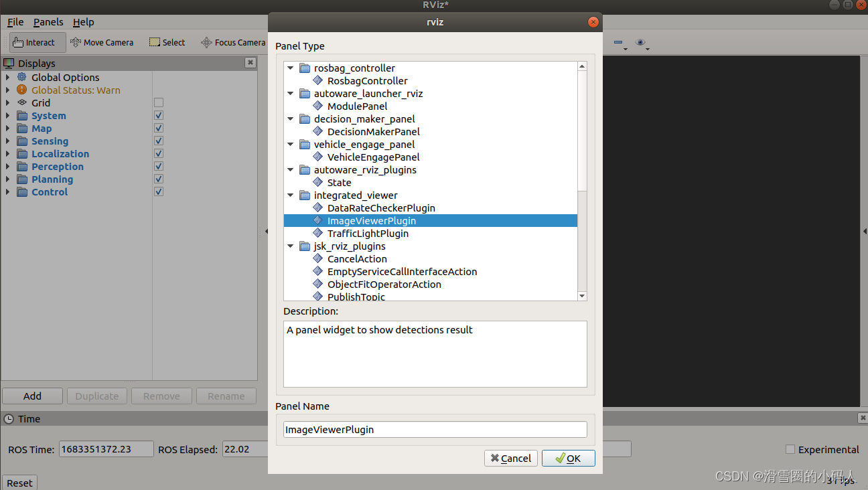Screen dimensions: 868x490
Task: Uncheck the Sensing group checkbox
Action: click(x=159, y=141)
